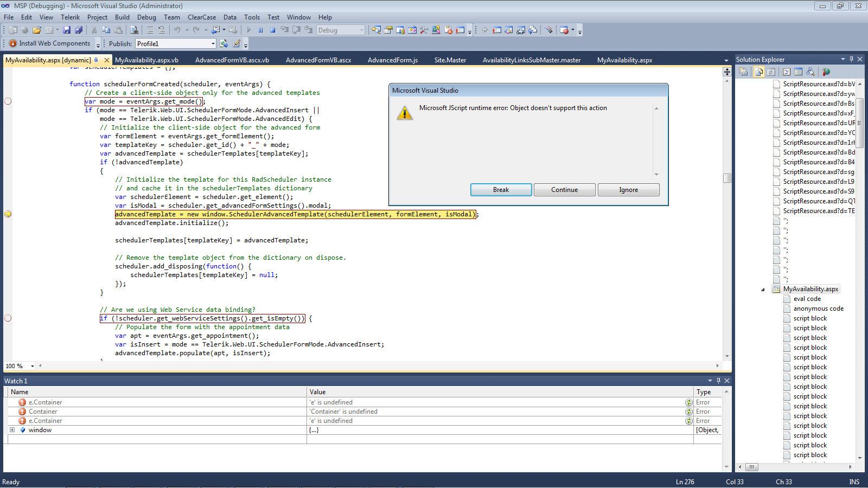Screen dimensions: 868x488
Task: Toggle breakpoint on the 'var mode' line
Action: tap(8, 101)
